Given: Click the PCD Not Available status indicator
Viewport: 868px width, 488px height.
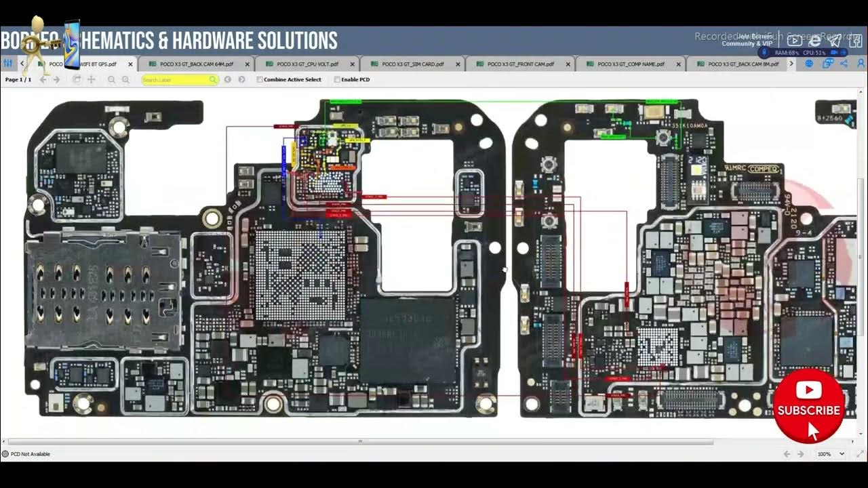Looking at the screenshot, I should (x=26, y=454).
